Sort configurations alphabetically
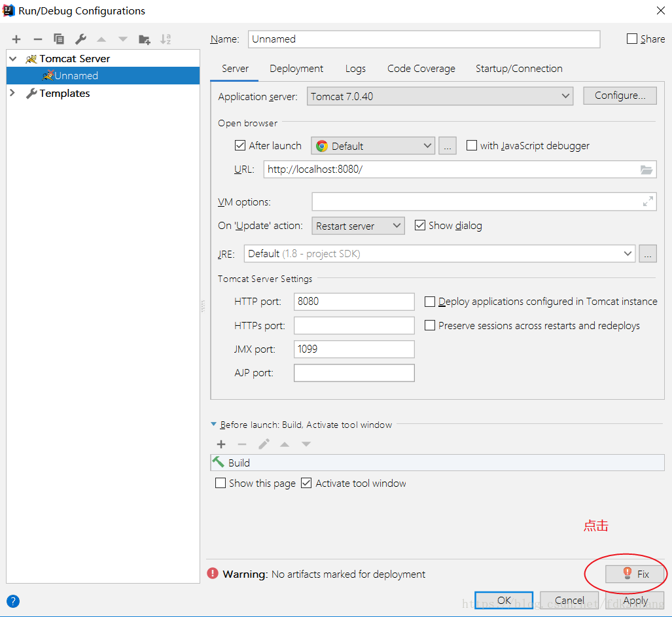The image size is (672, 617). click(166, 39)
